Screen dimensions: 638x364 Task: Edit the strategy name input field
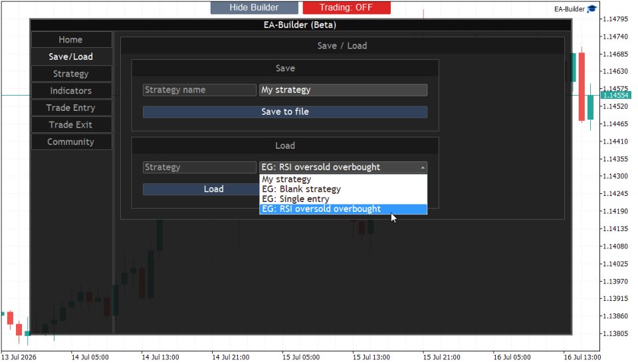(343, 90)
